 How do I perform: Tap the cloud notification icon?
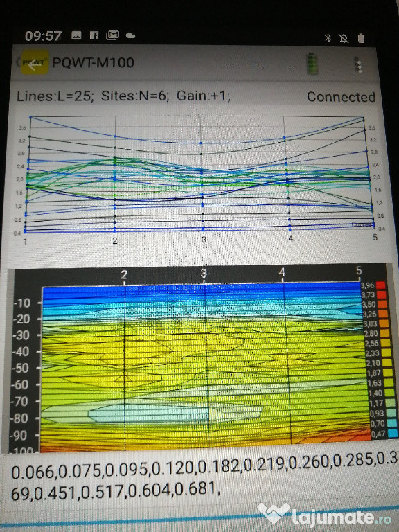(x=131, y=35)
